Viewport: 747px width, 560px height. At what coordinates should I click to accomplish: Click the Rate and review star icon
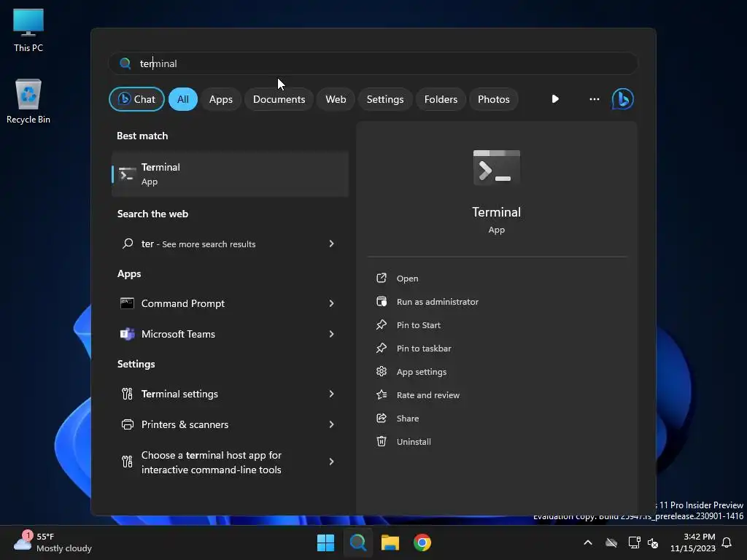point(381,394)
